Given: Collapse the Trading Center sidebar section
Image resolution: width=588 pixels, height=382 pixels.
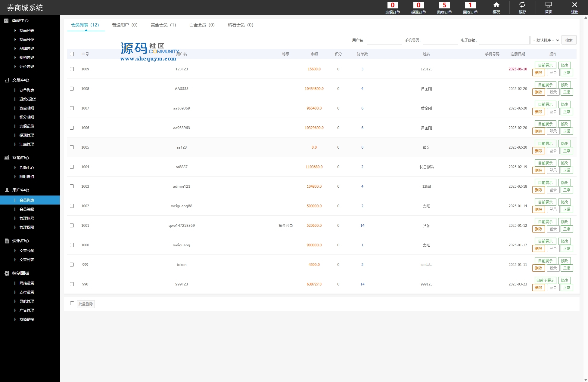Looking at the screenshot, I should 20,80.
